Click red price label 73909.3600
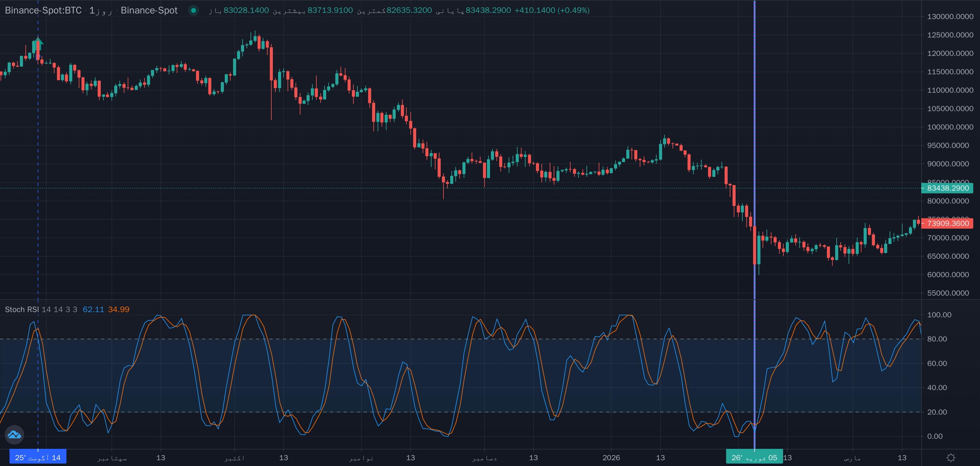Image resolution: width=980 pixels, height=466 pixels. click(x=947, y=223)
